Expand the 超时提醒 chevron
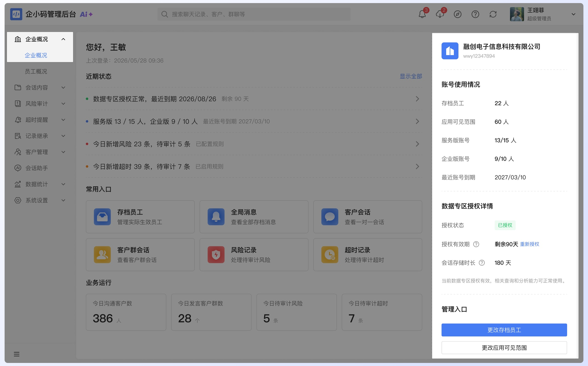Image resolution: width=588 pixels, height=366 pixels. [63, 120]
